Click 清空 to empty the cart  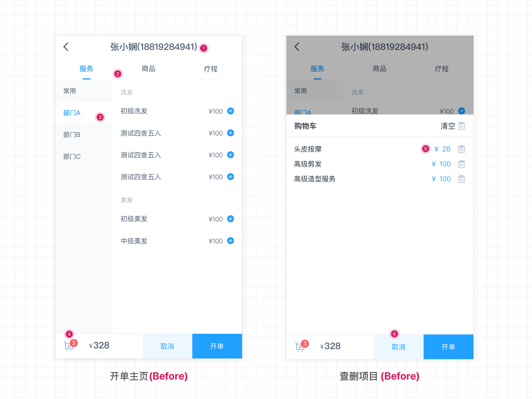coord(448,126)
